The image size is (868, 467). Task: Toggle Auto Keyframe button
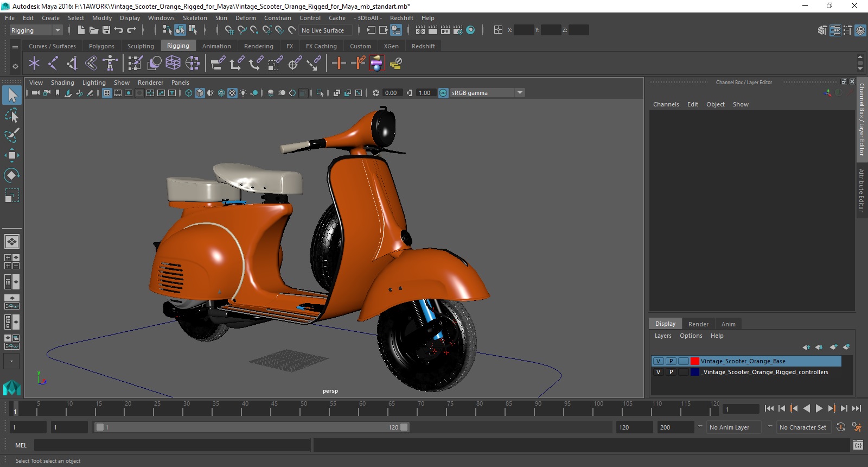click(841, 427)
